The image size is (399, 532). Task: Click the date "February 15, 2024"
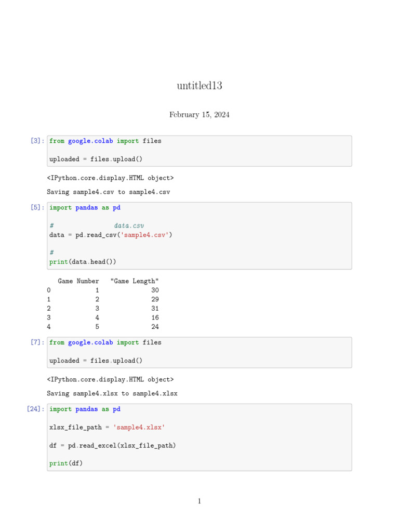[x=199, y=115]
